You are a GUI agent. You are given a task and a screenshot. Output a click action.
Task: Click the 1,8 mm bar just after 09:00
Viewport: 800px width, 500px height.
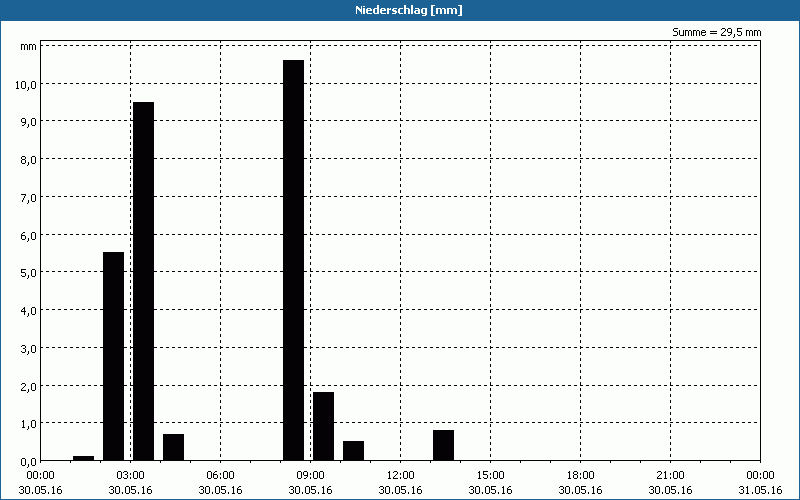point(323,427)
